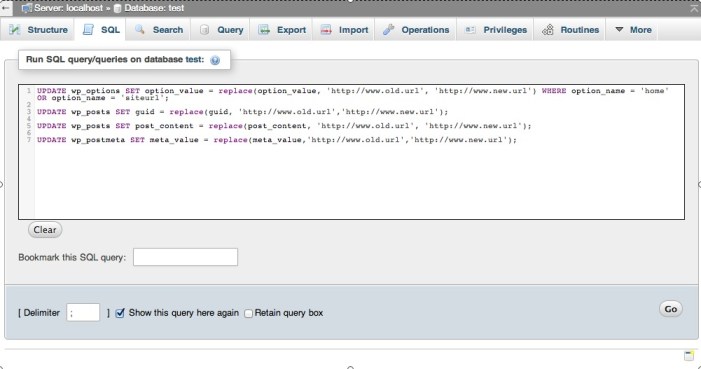Open the Privileges tab
The width and height of the screenshot is (701, 369).
point(495,30)
